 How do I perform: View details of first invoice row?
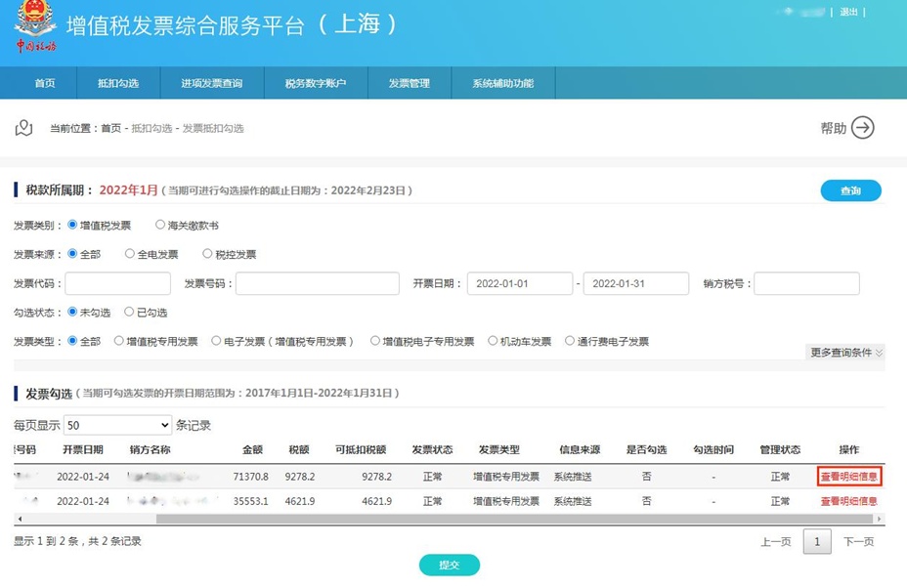point(848,477)
